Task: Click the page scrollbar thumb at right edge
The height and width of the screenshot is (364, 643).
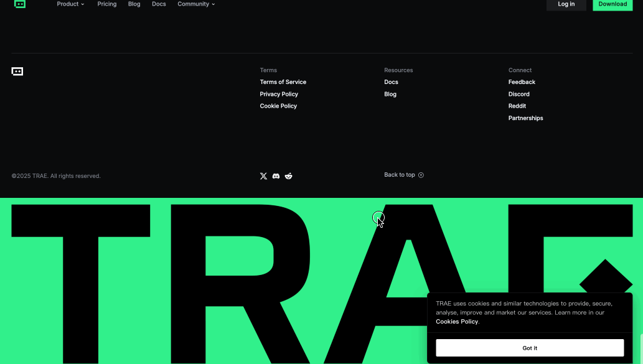Action: click(x=641, y=349)
